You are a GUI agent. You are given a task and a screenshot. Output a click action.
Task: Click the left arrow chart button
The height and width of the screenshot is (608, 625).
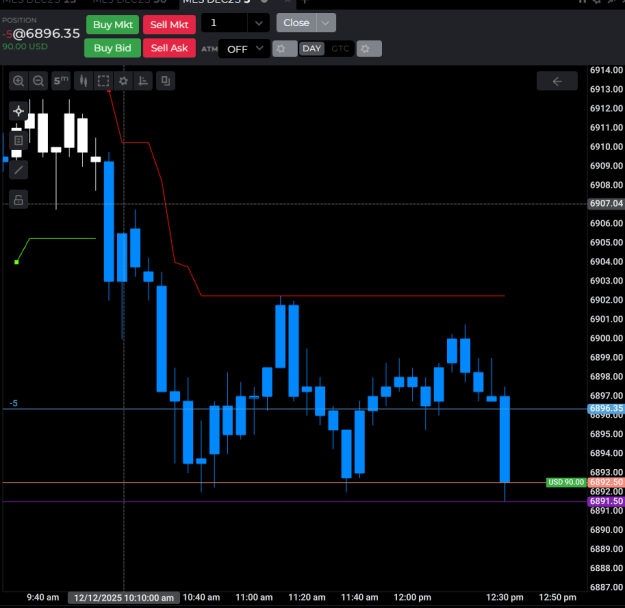(x=557, y=81)
